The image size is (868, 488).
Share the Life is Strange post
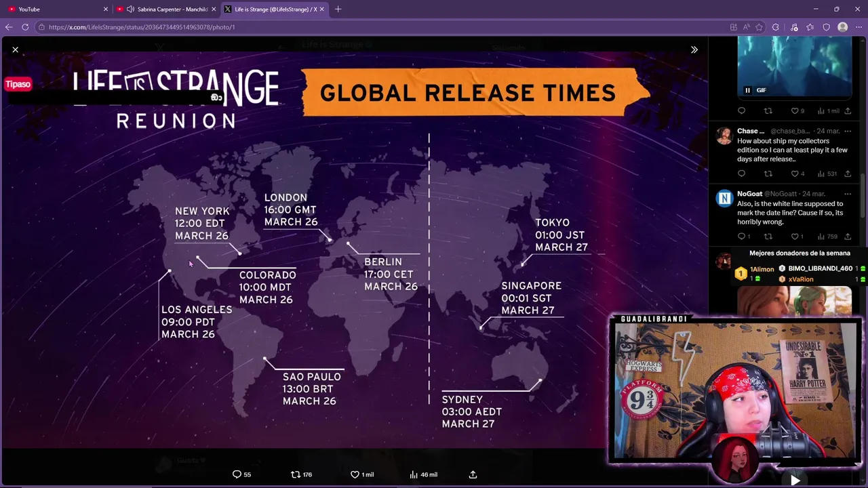pyautogui.click(x=473, y=474)
